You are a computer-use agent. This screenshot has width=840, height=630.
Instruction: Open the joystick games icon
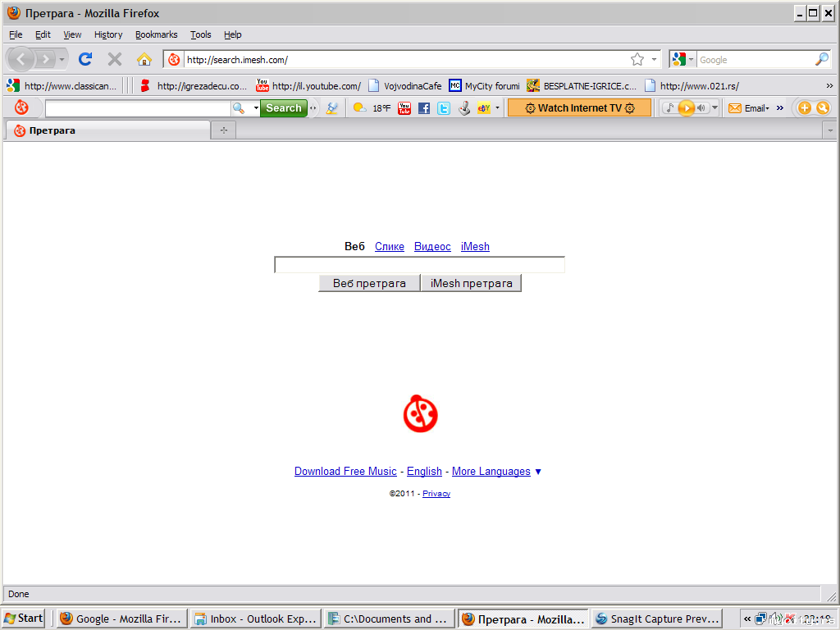pyautogui.click(x=464, y=108)
